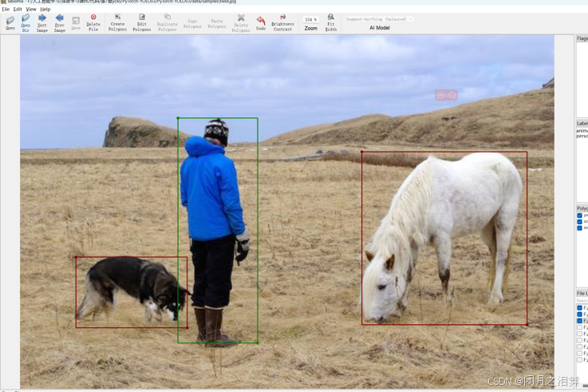This screenshot has width=588, height=392.
Task: Open the View menu
Action: (x=31, y=9)
